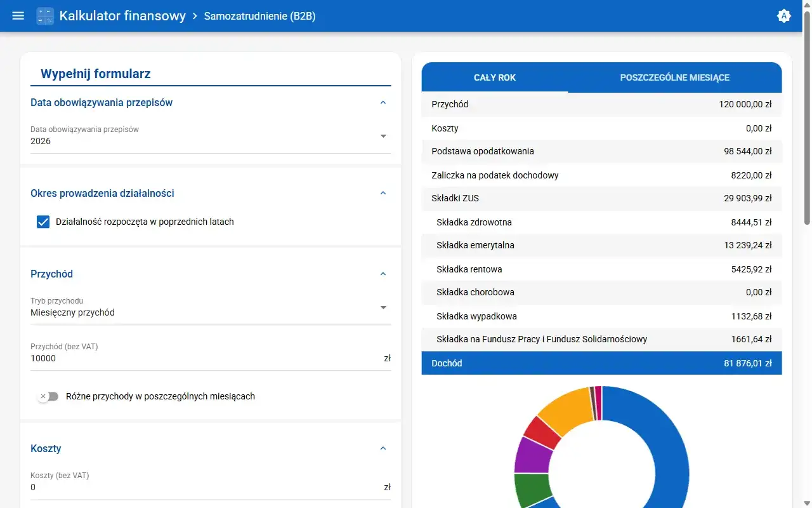
Task: Open the hamburger navigation menu
Action: [x=18, y=16]
